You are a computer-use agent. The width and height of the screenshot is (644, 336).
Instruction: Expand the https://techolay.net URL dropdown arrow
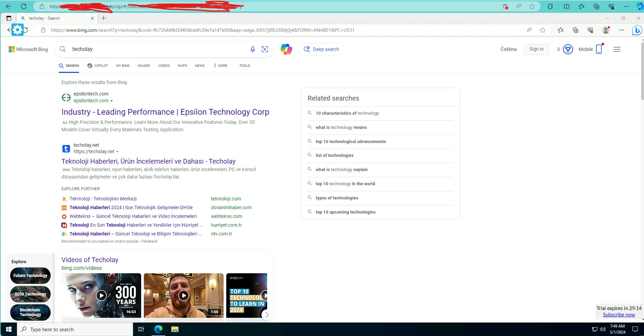117,152
